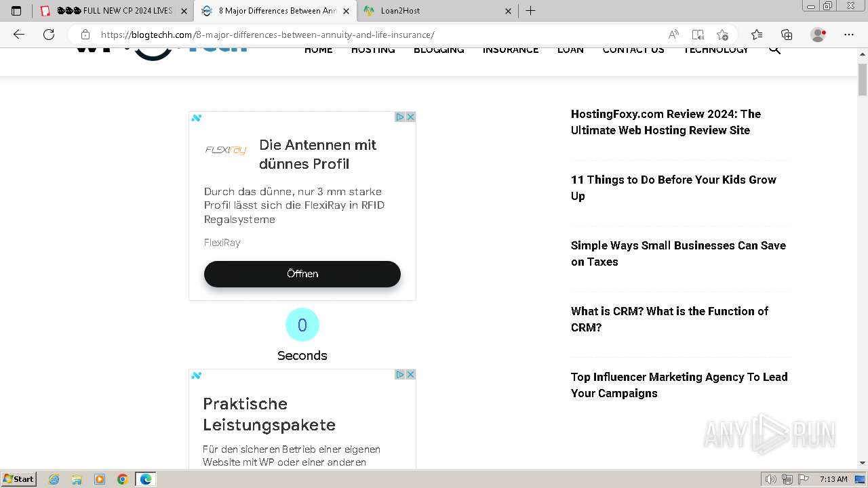The image size is (868, 488).
Task: Open What is CRM article link
Action: (669, 319)
